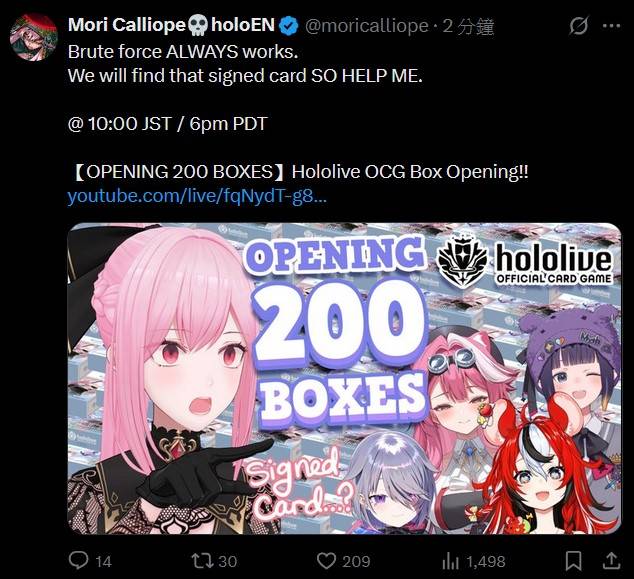Click the repost arrows icon

pyautogui.click(x=202, y=561)
